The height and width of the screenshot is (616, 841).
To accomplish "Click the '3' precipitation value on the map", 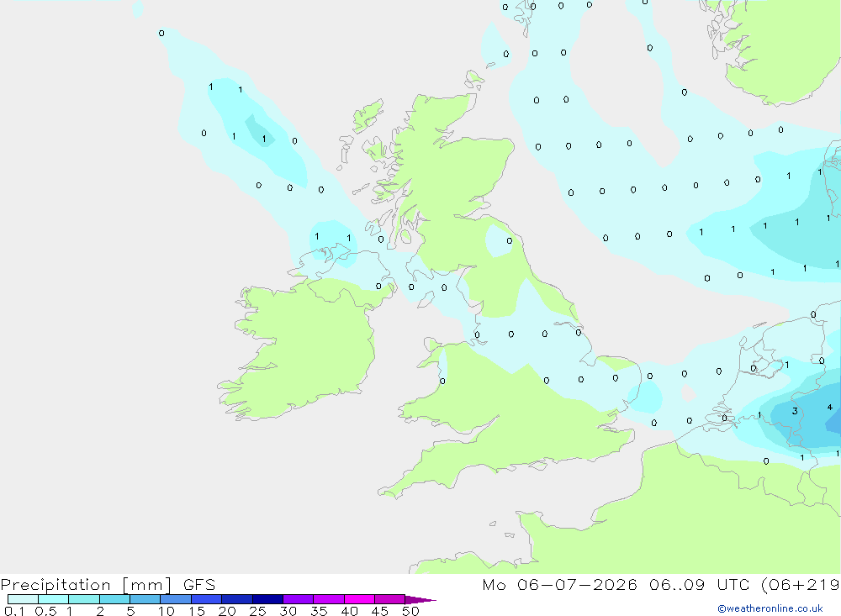I will [x=795, y=411].
